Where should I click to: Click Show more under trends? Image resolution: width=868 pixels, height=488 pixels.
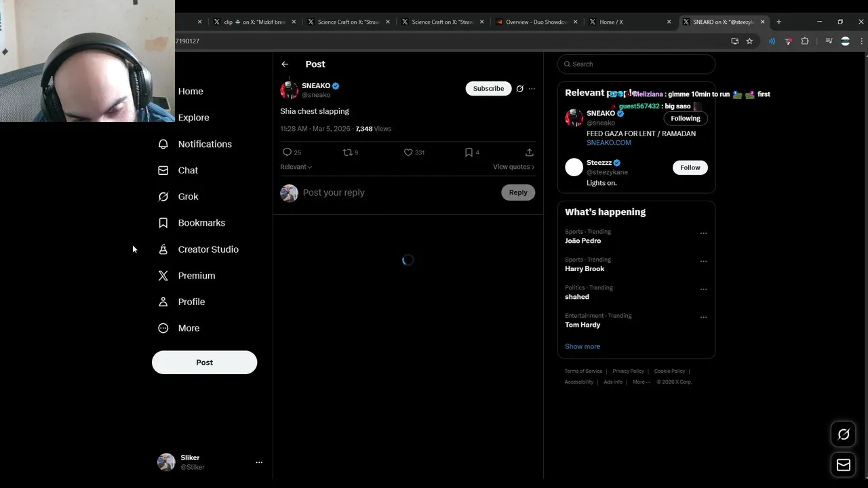583,346
